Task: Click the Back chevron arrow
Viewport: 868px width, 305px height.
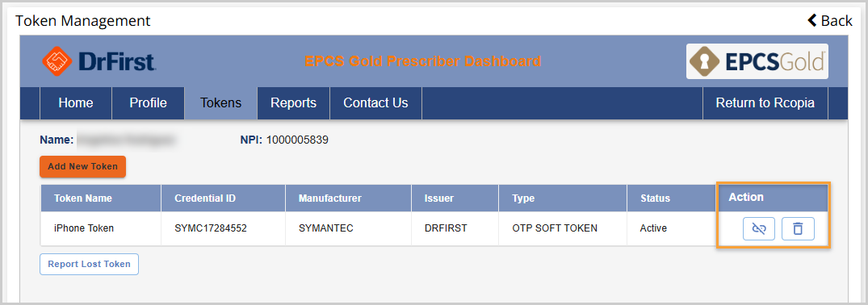Action: pos(812,20)
